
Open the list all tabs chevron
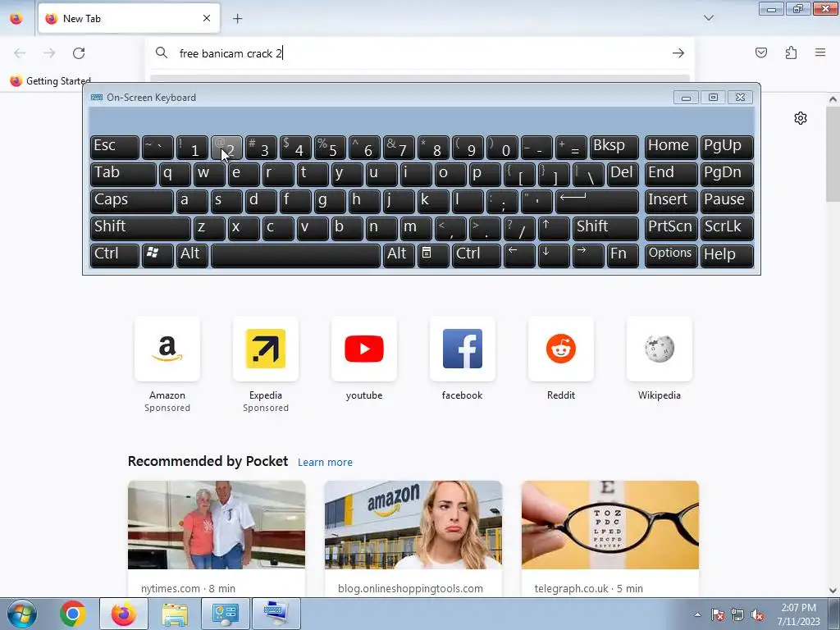[x=709, y=18]
